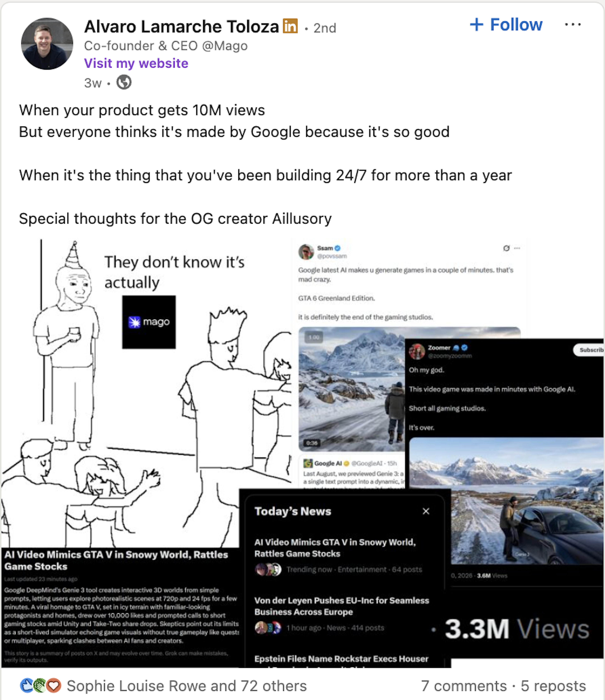Screen dimensions: 605x700
Task: Click Ssam's avatar in the tweet screenshot
Action: 306,252
